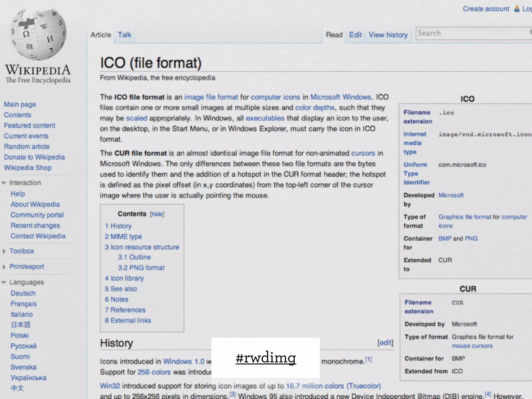
Task: Jump to 3.2 PNG format section
Action: pyautogui.click(x=141, y=268)
